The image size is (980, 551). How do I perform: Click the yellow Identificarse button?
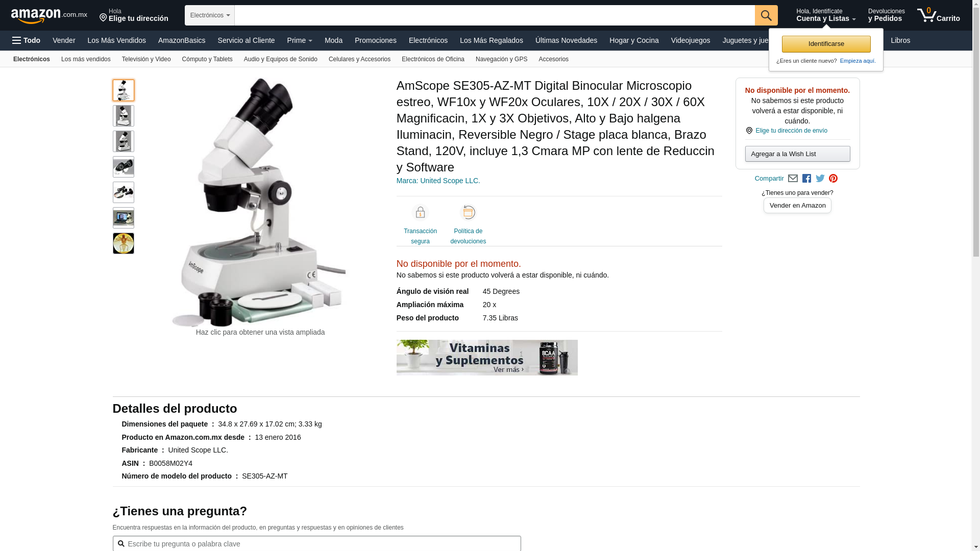[x=826, y=44]
